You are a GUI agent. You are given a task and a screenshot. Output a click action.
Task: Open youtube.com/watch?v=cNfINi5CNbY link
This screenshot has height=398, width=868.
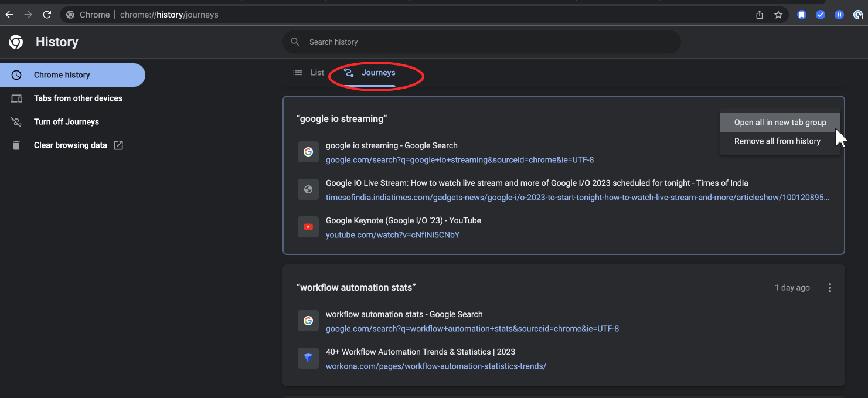(393, 235)
